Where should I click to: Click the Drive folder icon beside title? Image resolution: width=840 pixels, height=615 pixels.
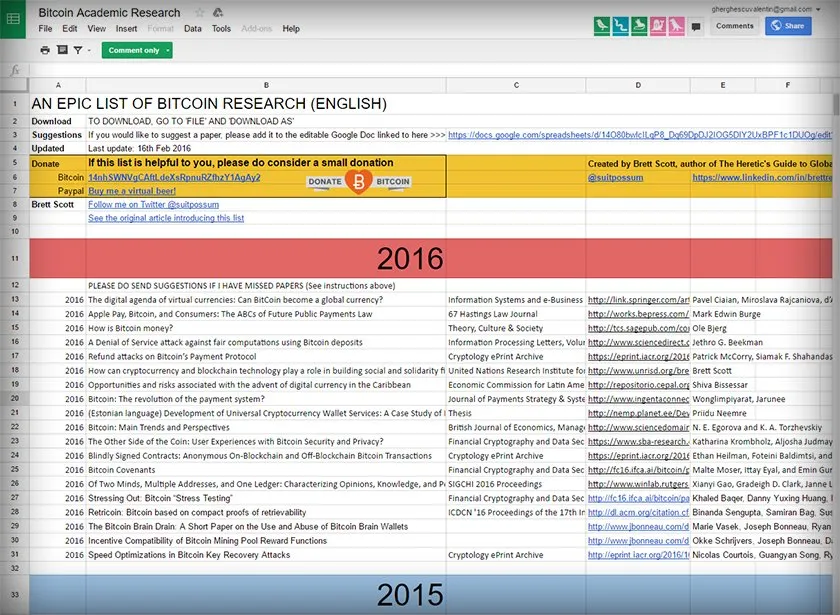click(218, 13)
